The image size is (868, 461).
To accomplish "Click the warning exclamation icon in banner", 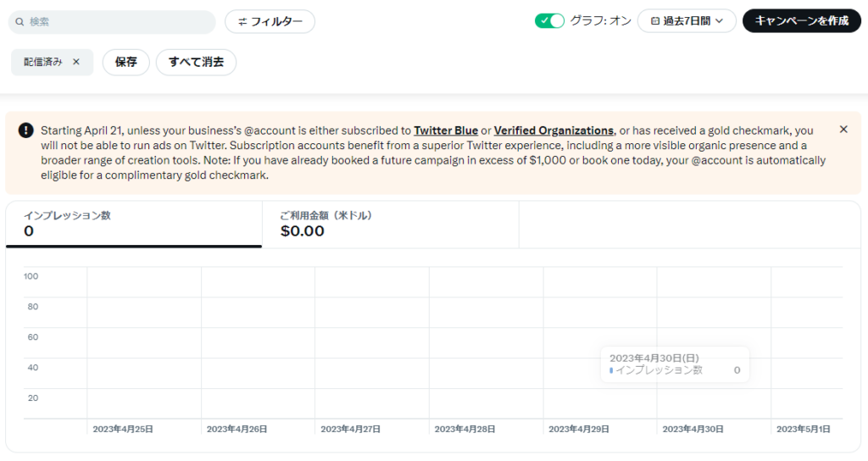I will pos(26,130).
